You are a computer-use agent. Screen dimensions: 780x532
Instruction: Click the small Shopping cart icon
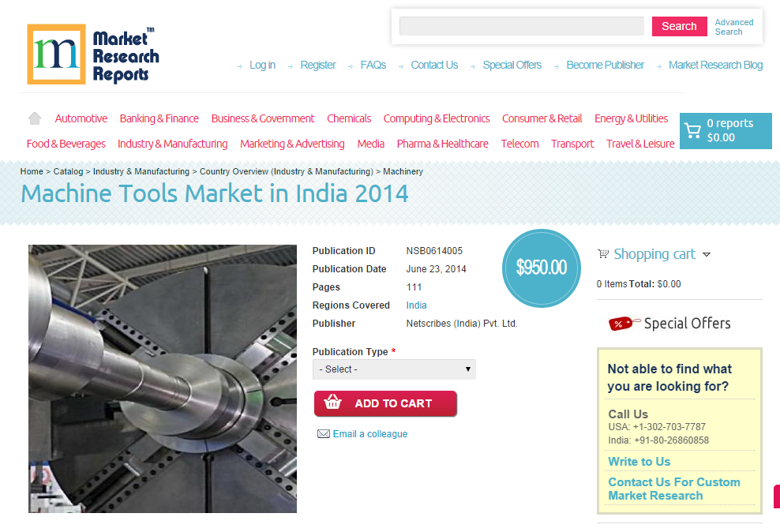click(x=603, y=253)
